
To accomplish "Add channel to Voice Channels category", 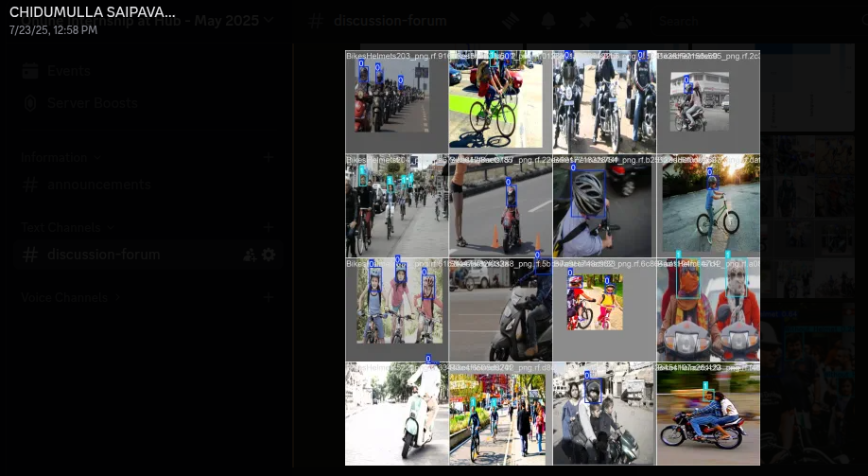I will [x=269, y=297].
